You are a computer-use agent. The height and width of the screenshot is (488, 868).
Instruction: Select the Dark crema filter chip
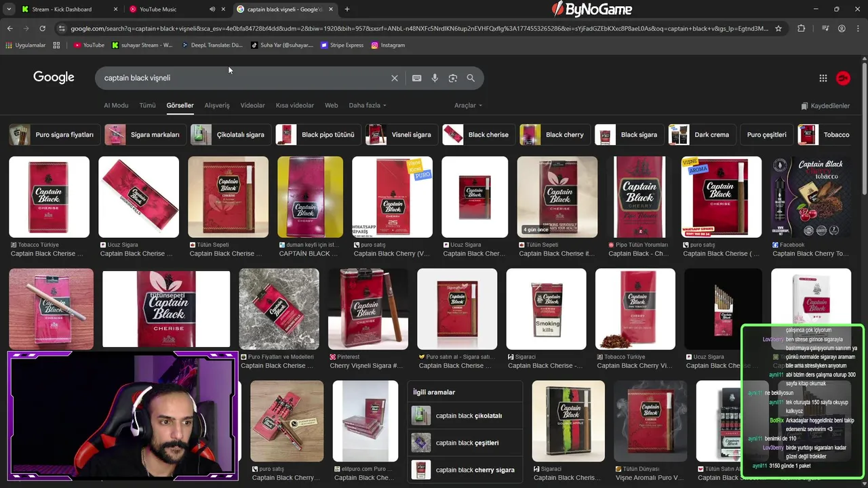701,135
